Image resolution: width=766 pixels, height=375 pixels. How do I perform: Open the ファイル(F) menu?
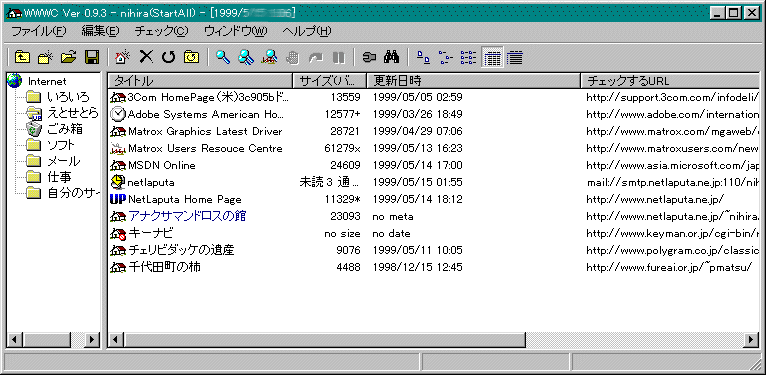point(38,31)
